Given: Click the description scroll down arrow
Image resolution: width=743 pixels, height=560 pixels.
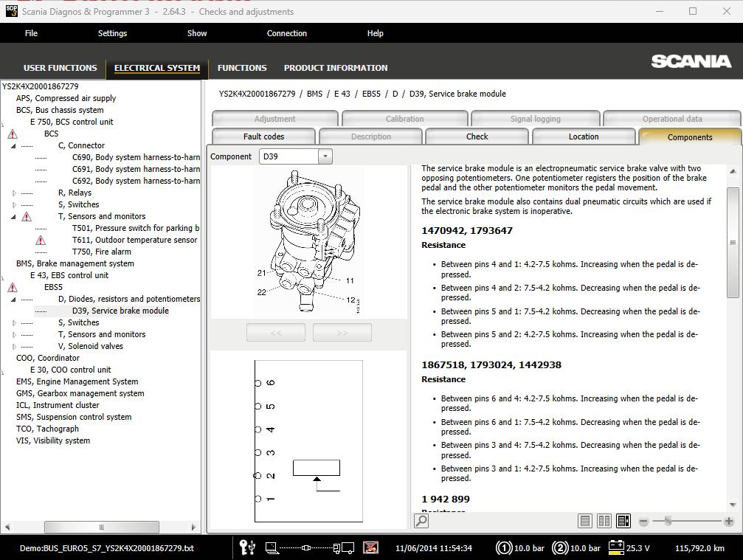Looking at the screenshot, I should coord(733,505).
